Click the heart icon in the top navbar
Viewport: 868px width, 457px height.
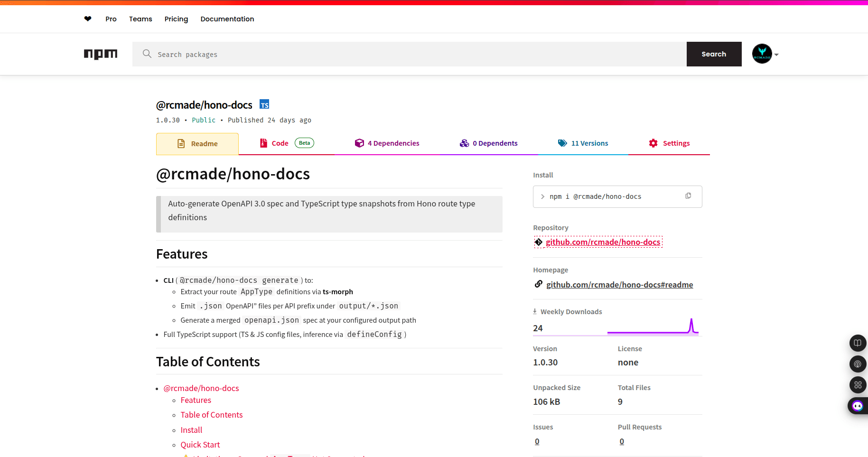coord(87,19)
